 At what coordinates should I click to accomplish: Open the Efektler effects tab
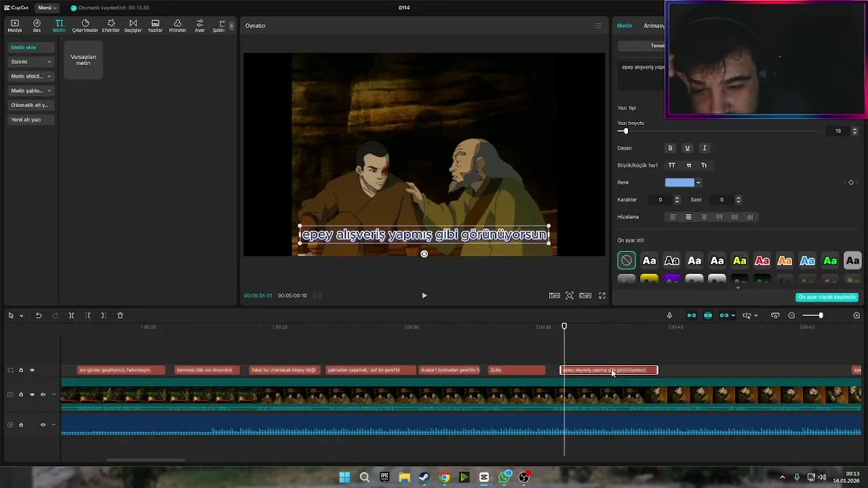click(x=111, y=26)
